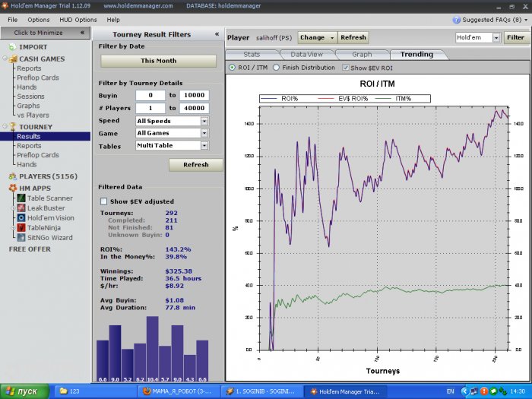Click the Import icon in sidebar
This screenshot has width=532, height=399.
tap(11, 47)
